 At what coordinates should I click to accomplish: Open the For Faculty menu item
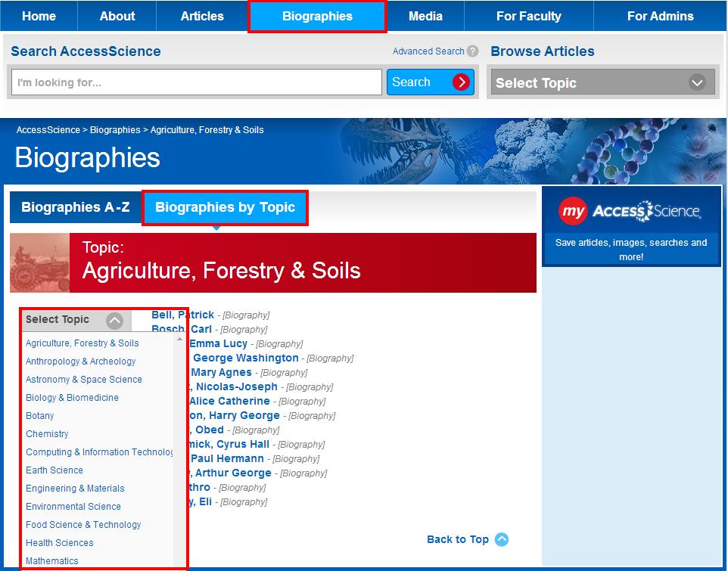coord(529,16)
